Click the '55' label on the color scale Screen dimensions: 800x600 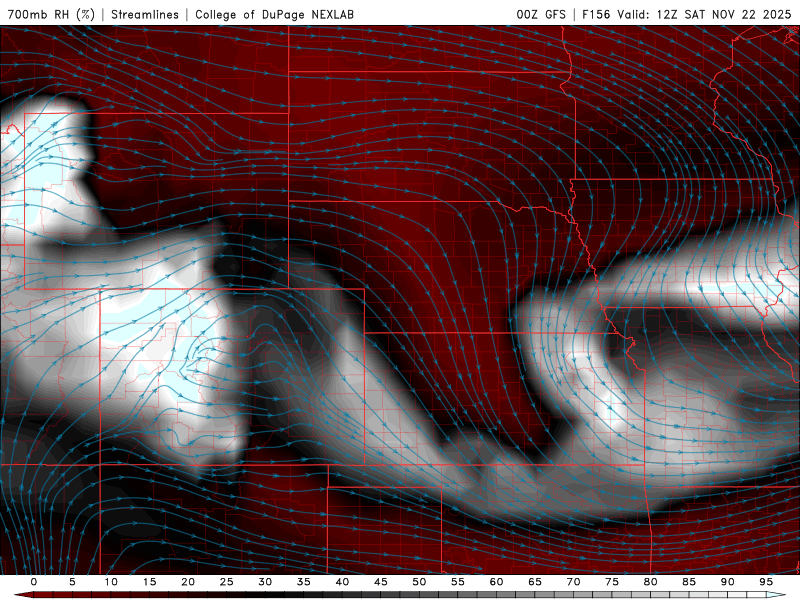[458, 582]
